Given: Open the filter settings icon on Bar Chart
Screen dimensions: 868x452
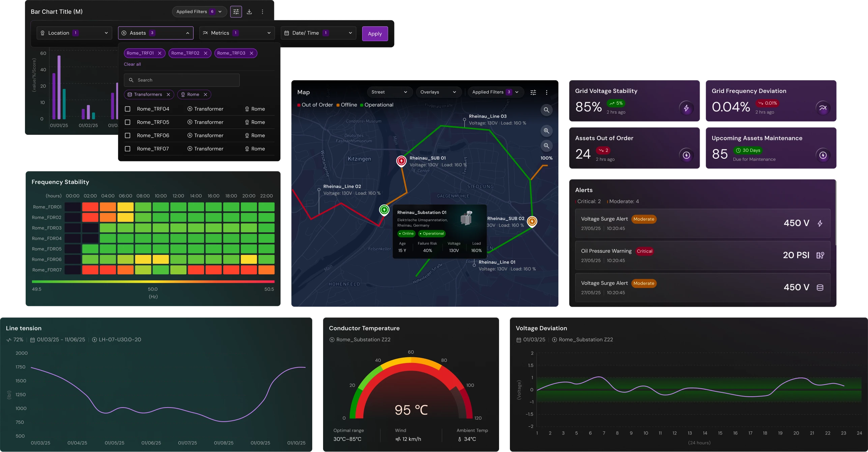Looking at the screenshot, I should 236,11.
